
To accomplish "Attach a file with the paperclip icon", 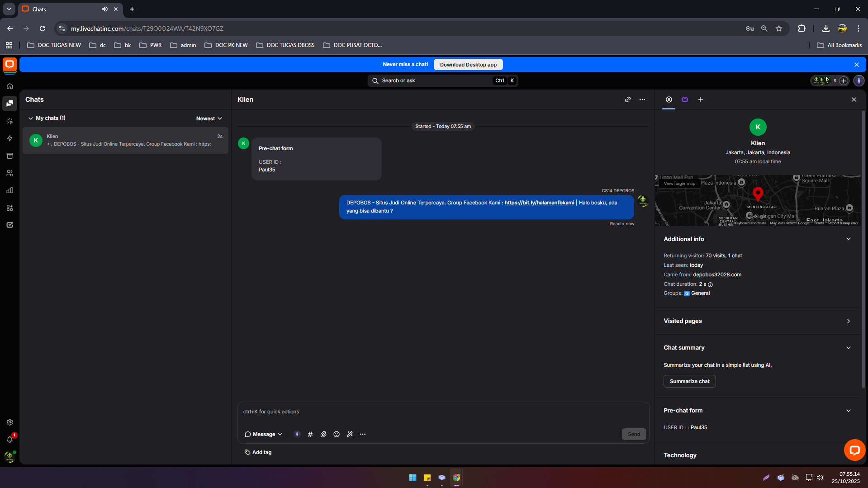I will pyautogui.click(x=323, y=434).
